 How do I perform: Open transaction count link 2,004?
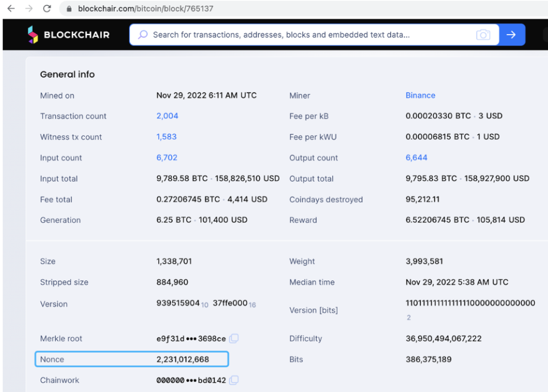[167, 116]
